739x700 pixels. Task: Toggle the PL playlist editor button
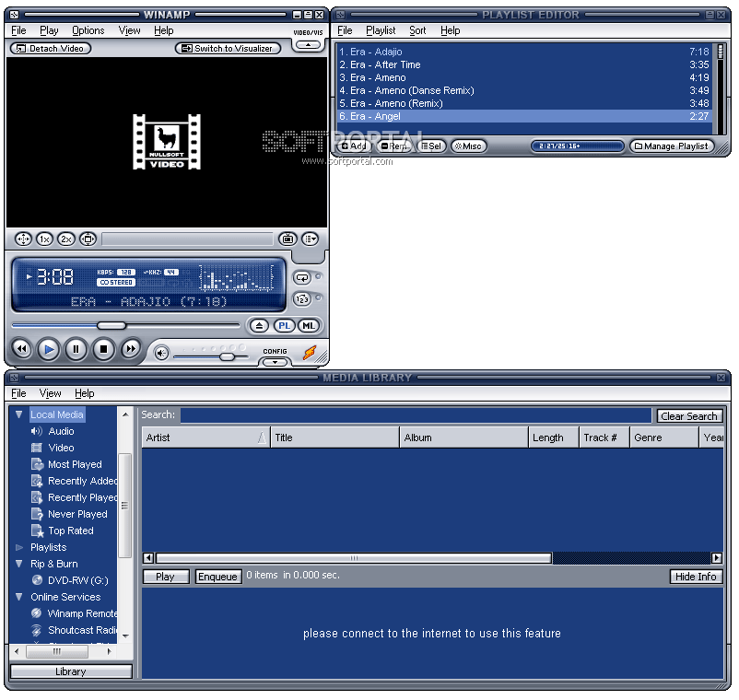(x=284, y=326)
